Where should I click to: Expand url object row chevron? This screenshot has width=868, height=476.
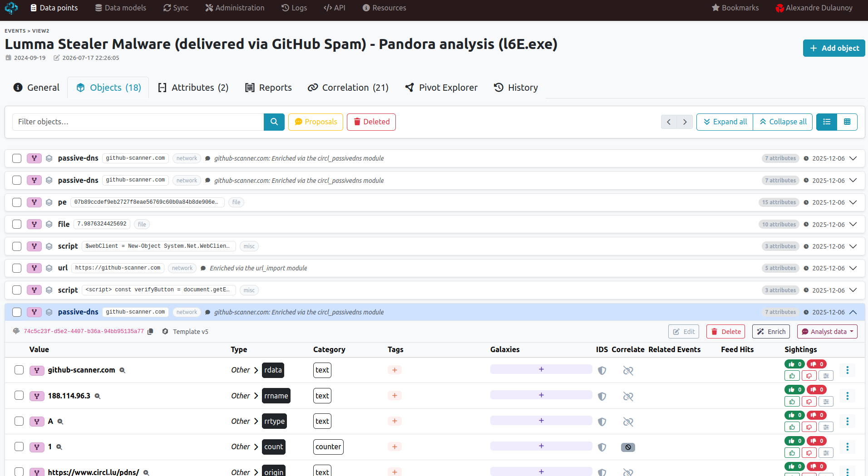(x=853, y=268)
